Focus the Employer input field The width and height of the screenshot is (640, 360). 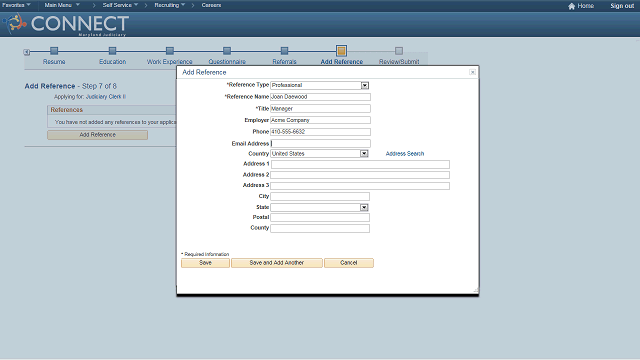point(320,120)
